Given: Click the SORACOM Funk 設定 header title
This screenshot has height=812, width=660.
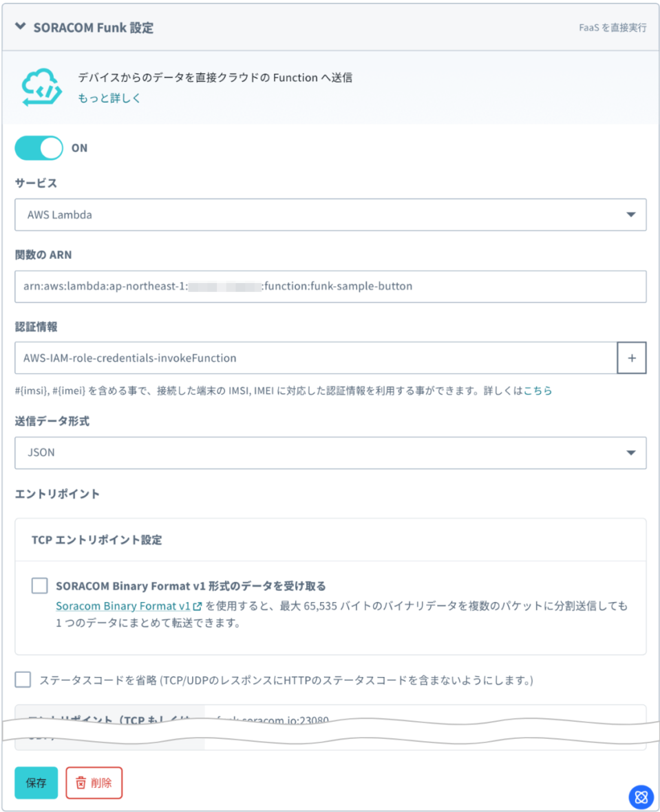Looking at the screenshot, I should click(x=94, y=28).
